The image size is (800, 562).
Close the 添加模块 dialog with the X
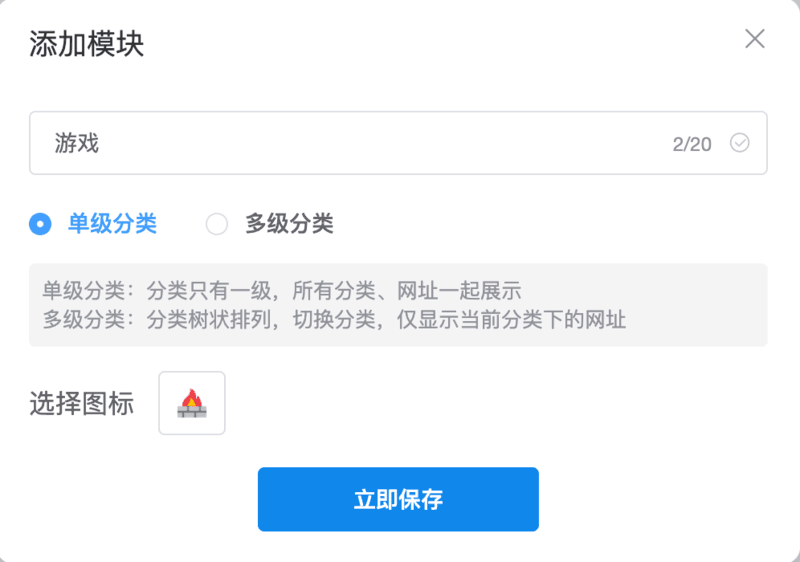(755, 39)
